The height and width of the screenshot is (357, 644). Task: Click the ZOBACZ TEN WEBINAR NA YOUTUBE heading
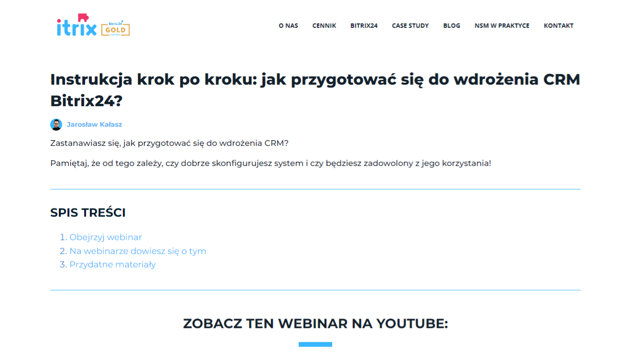tap(315, 324)
